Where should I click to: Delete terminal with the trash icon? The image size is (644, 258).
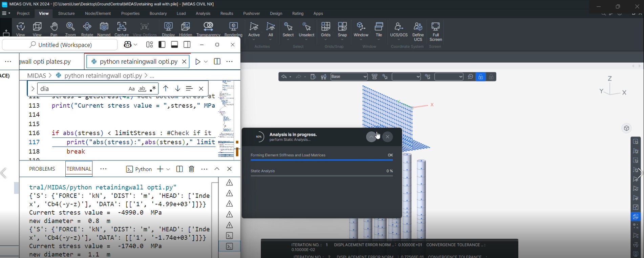click(192, 169)
